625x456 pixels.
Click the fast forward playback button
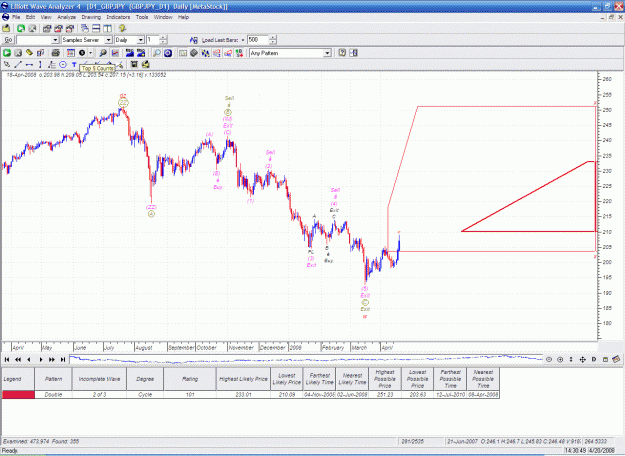[x=52, y=360]
